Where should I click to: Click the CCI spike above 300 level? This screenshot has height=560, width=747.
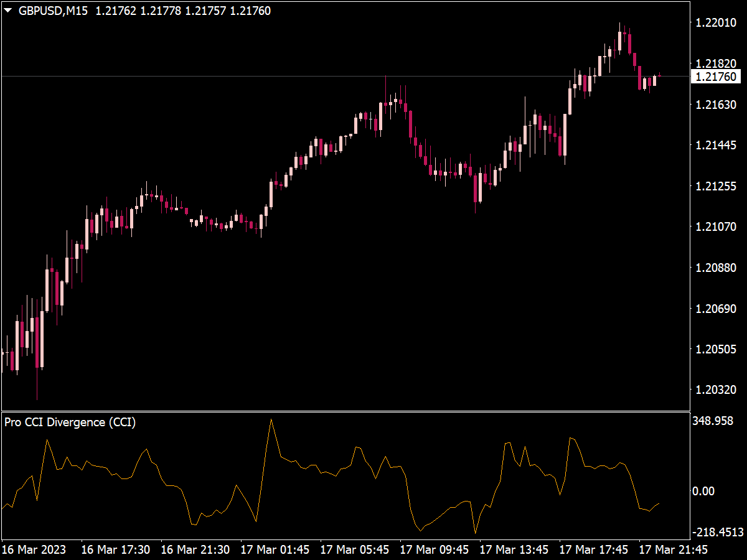pos(272,421)
